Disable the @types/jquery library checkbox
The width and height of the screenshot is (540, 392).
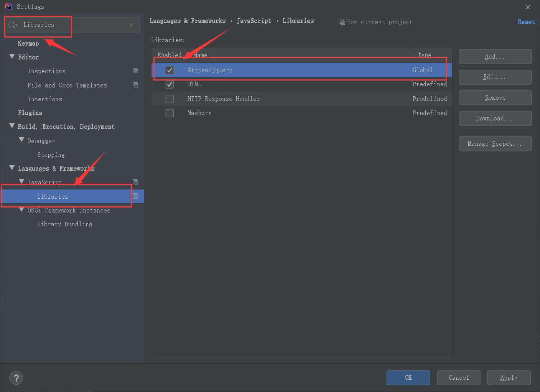[170, 70]
